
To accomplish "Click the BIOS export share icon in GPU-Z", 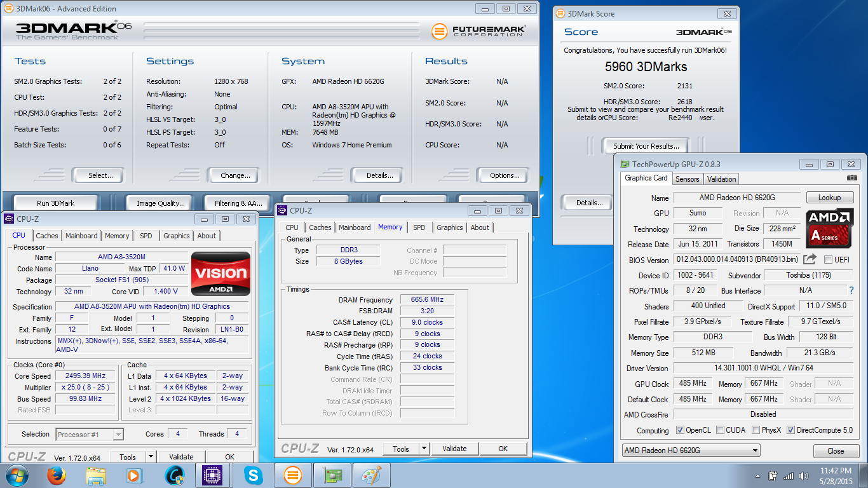I will click(x=810, y=259).
